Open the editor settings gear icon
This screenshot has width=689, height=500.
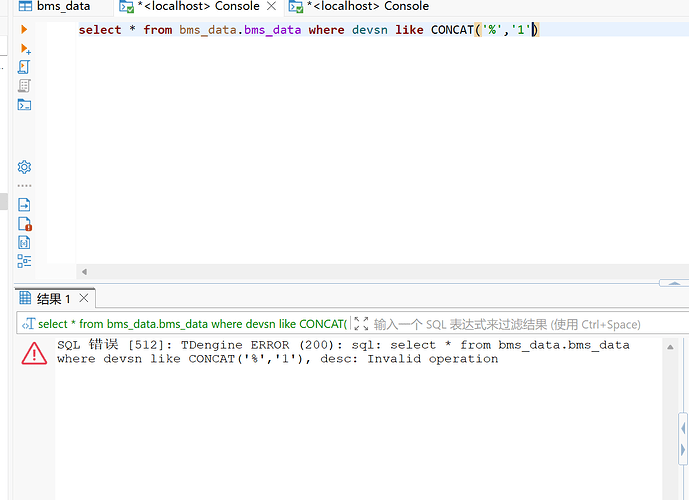pyautogui.click(x=24, y=167)
